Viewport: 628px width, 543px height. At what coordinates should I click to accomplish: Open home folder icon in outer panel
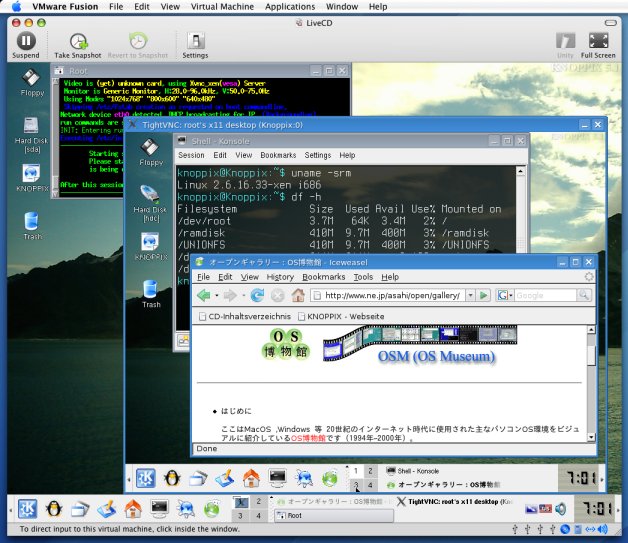(133, 509)
